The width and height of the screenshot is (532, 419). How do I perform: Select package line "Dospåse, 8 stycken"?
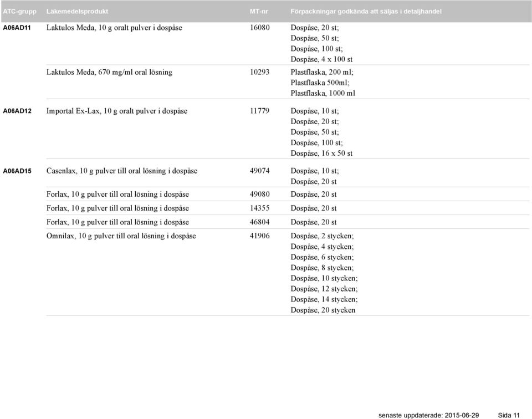coord(323,268)
